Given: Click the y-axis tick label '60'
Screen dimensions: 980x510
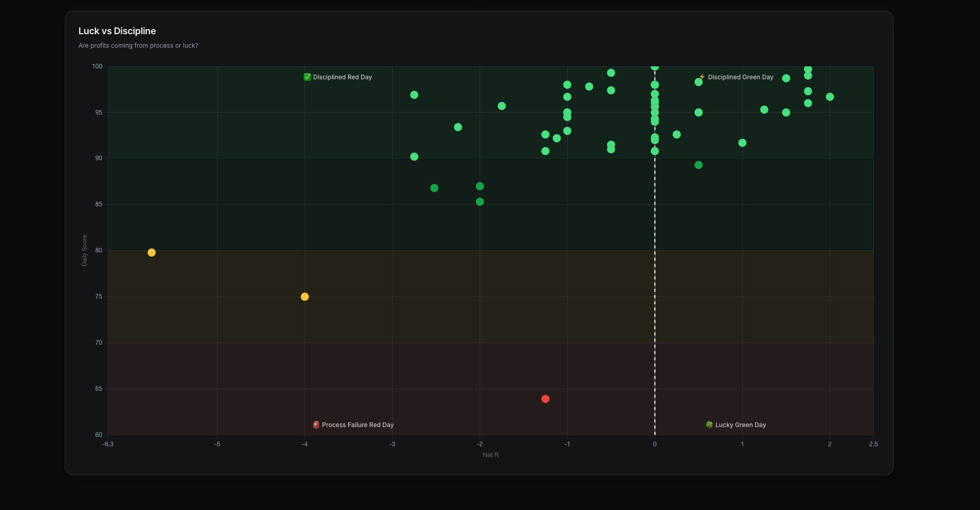Looking at the screenshot, I should pyautogui.click(x=98, y=435).
